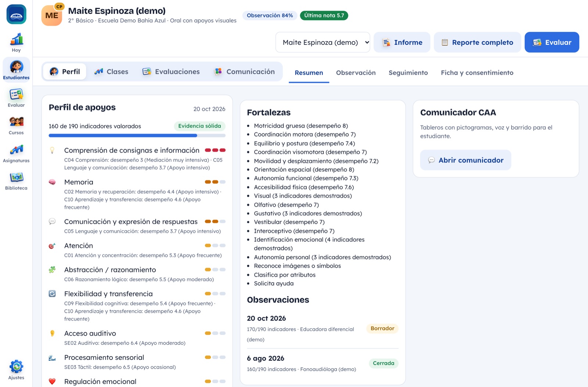The height and width of the screenshot is (387, 588).
Task: Open the app logo home icon
Action: tap(16, 14)
